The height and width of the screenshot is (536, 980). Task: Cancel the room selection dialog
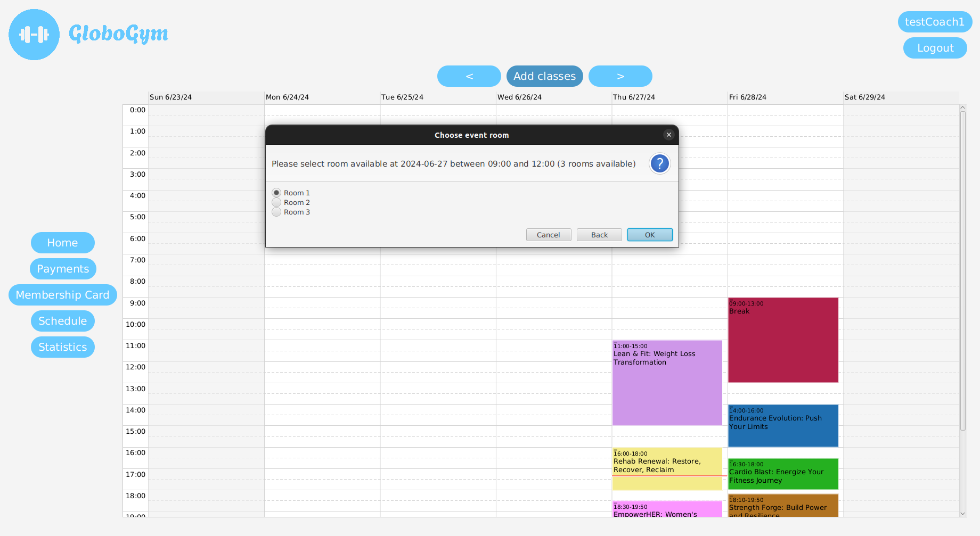click(x=548, y=235)
